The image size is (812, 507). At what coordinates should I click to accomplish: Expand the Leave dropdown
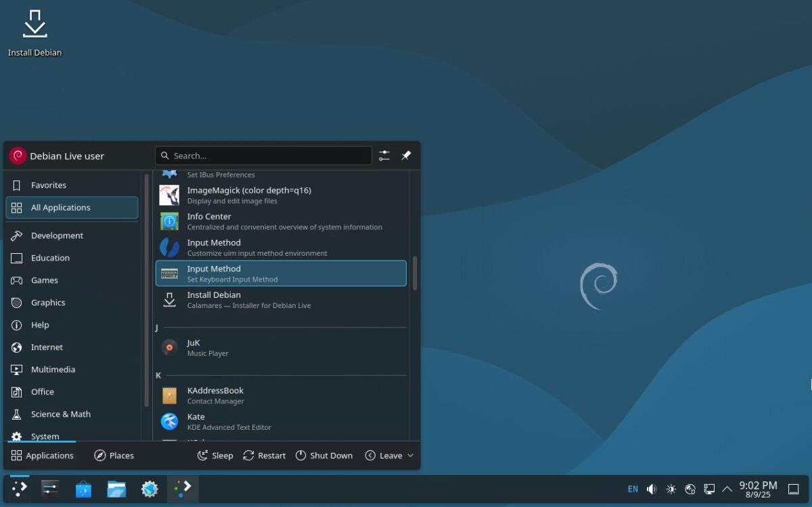[389, 456]
